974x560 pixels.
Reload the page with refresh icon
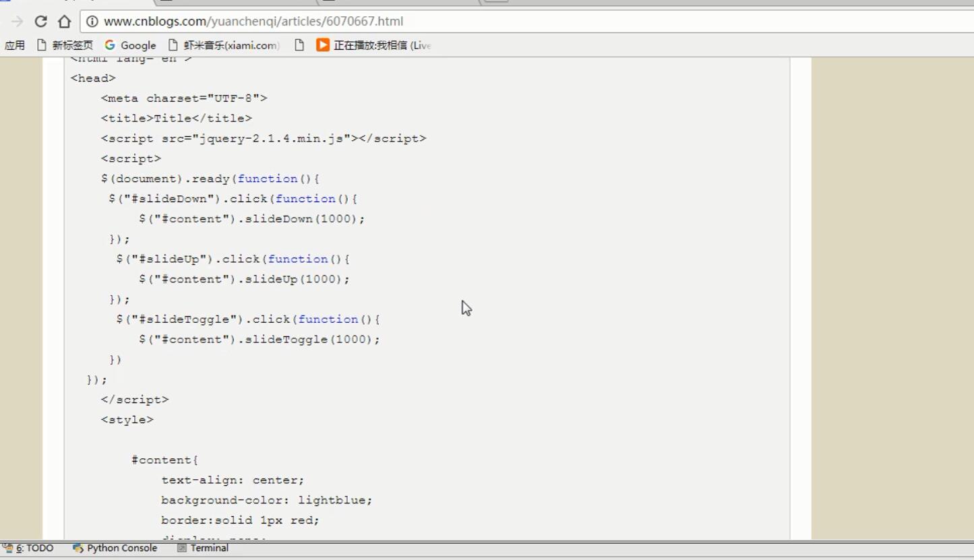click(40, 22)
